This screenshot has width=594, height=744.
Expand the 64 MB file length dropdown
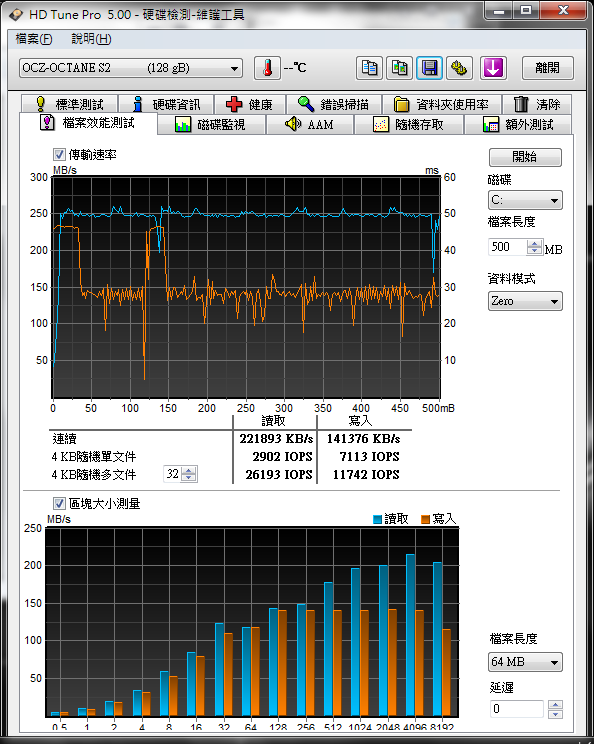pos(525,661)
